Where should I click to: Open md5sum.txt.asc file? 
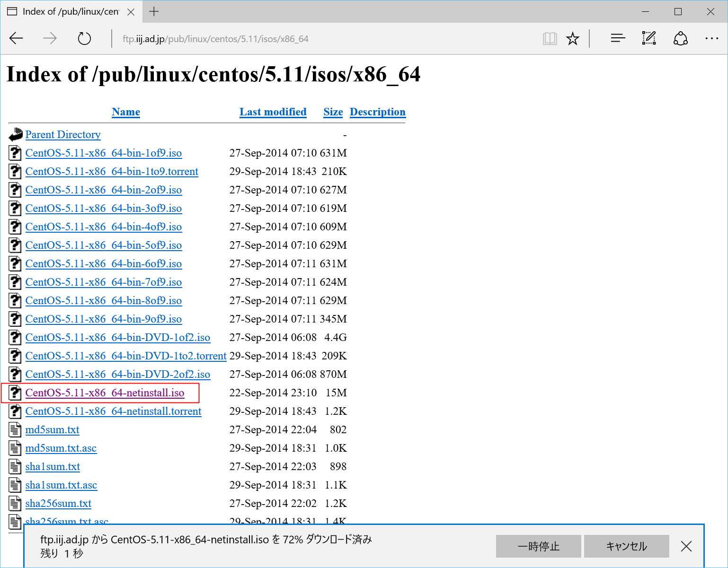61,448
